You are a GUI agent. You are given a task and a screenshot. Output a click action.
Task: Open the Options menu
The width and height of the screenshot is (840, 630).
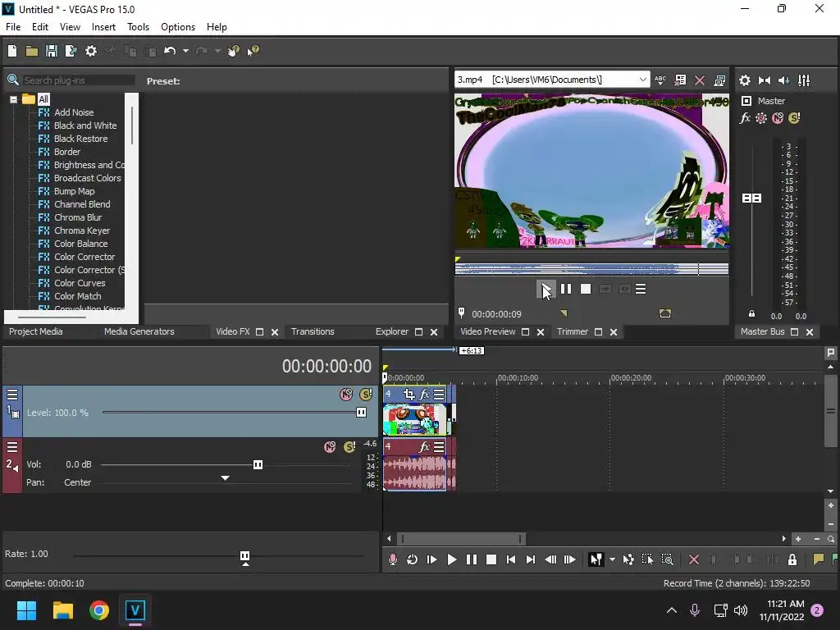178,27
